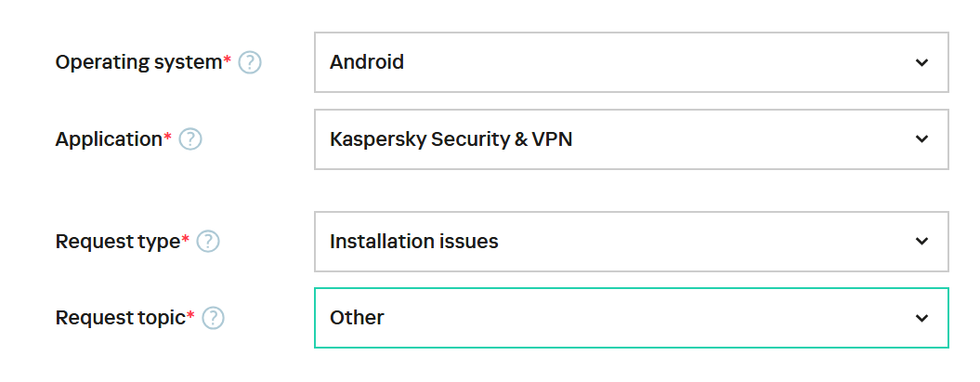
Task: Click the "Operating system" field label
Action: (138, 62)
